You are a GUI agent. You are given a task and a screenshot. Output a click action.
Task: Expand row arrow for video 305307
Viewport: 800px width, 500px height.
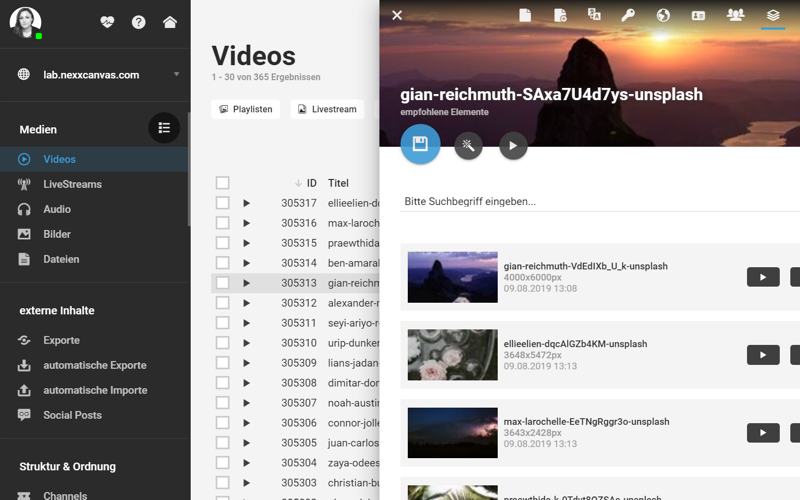pyautogui.click(x=246, y=403)
